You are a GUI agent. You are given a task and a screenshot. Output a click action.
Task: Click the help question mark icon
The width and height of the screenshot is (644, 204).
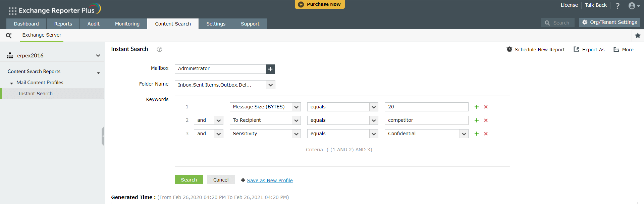pos(618,6)
